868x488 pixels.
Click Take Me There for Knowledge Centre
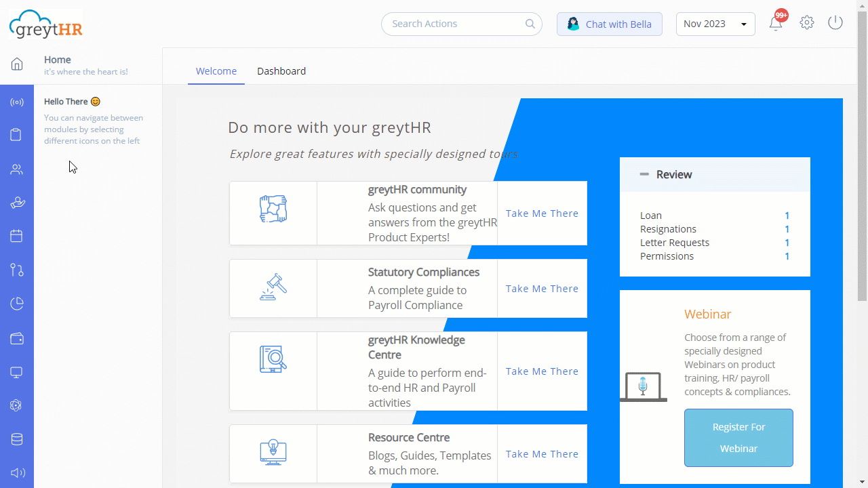coord(542,371)
